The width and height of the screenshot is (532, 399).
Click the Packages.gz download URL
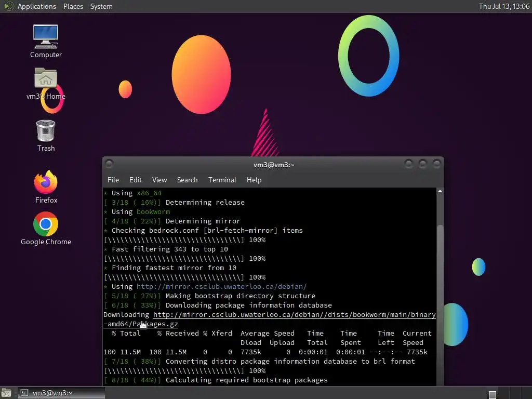point(270,320)
